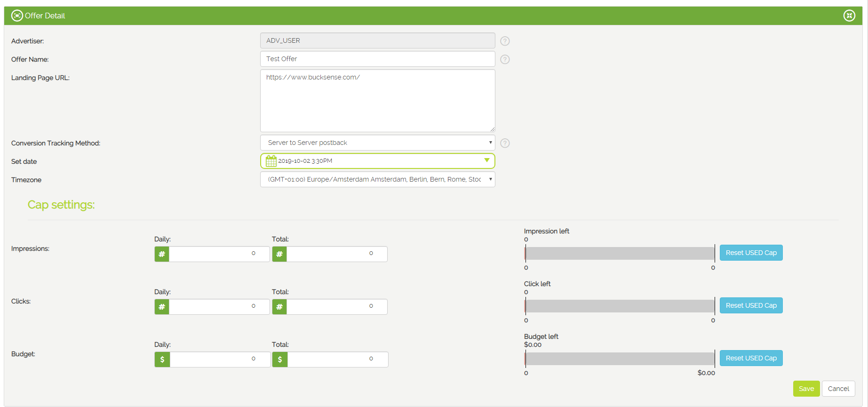Click inside the Landing Page URL textarea
Image resolution: width=868 pixels, height=407 pixels.
pyautogui.click(x=378, y=101)
